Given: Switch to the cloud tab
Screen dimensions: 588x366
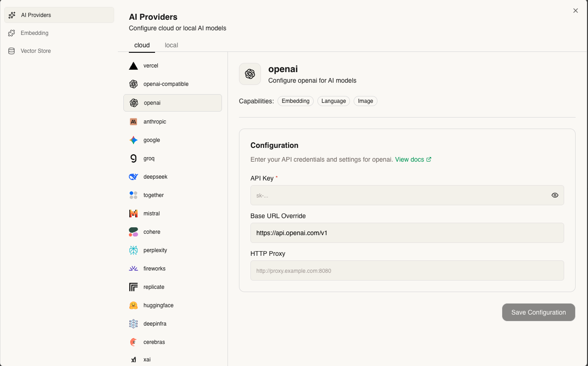Looking at the screenshot, I should pos(142,45).
